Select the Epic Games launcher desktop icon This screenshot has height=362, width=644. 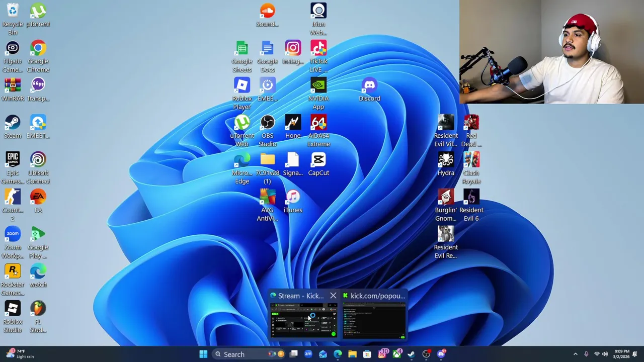coord(13,168)
